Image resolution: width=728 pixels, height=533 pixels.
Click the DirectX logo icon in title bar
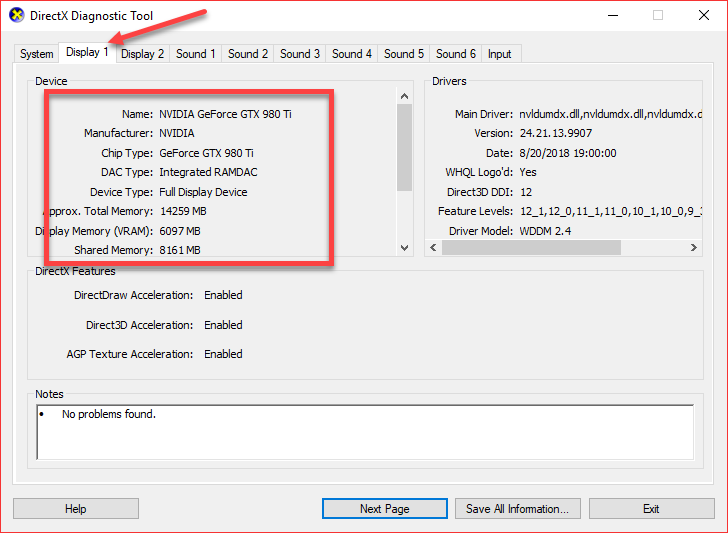pyautogui.click(x=17, y=15)
